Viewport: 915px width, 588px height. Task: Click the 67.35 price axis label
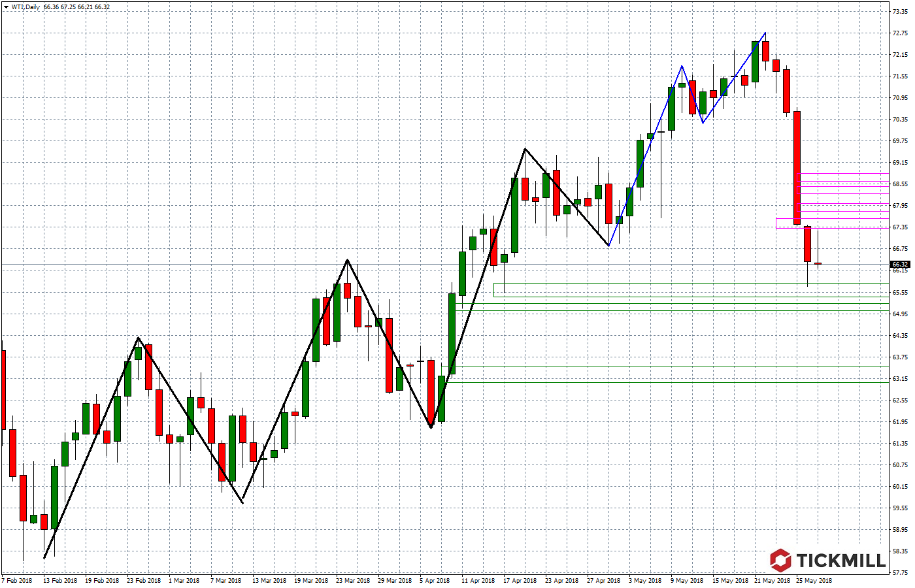[x=900, y=227]
